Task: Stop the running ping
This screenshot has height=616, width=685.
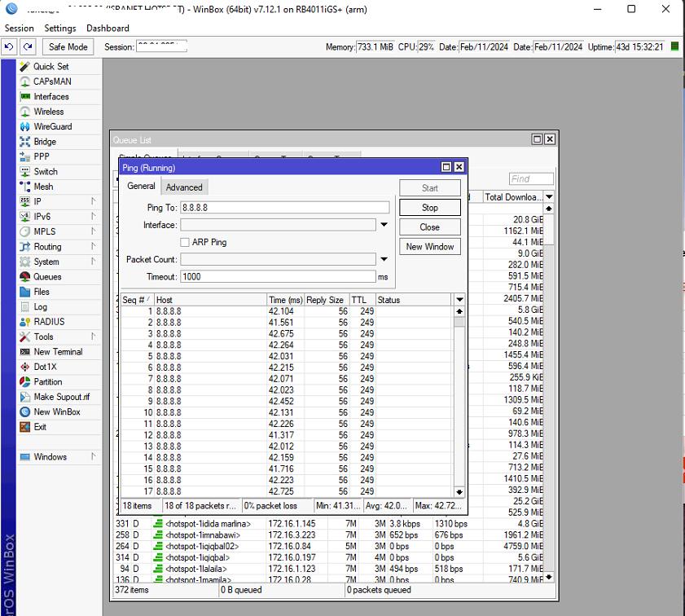Action: point(430,208)
